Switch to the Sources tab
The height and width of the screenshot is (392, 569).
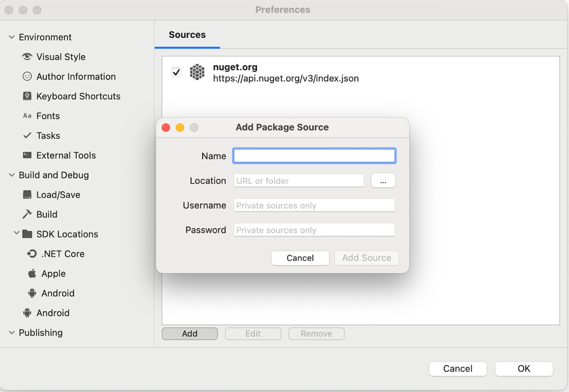pos(187,35)
